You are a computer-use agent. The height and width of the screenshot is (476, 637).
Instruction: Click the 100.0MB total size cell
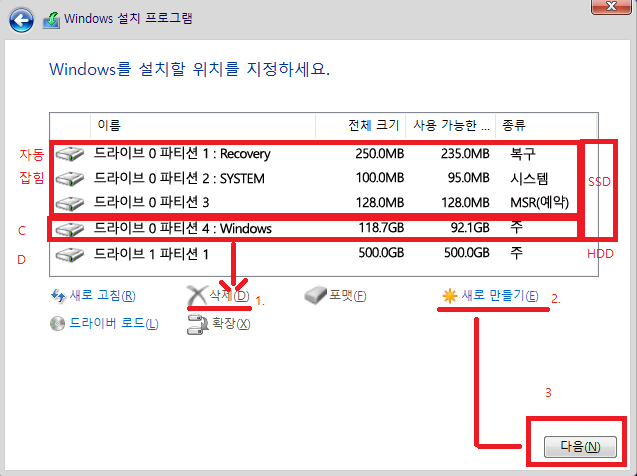tap(379, 178)
